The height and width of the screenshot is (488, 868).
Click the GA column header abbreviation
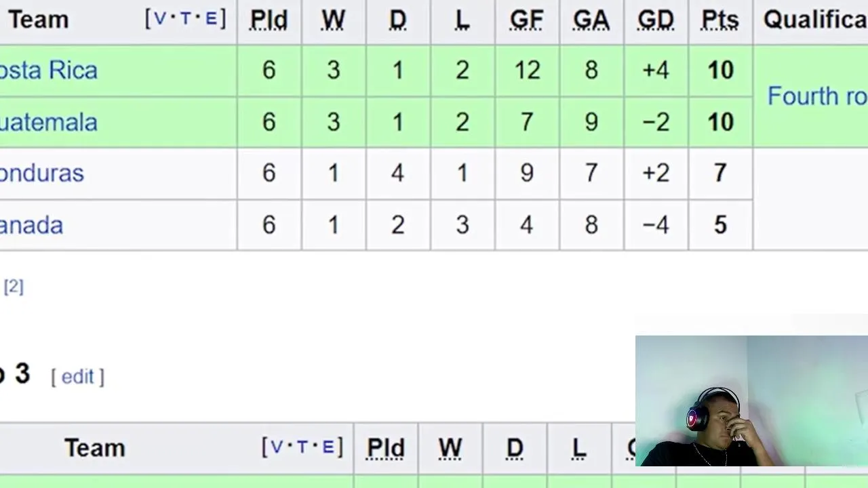(591, 20)
